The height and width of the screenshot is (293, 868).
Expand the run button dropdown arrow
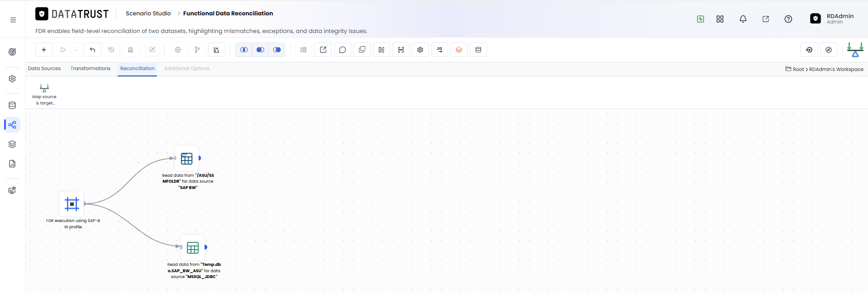(x=77, y=50)
